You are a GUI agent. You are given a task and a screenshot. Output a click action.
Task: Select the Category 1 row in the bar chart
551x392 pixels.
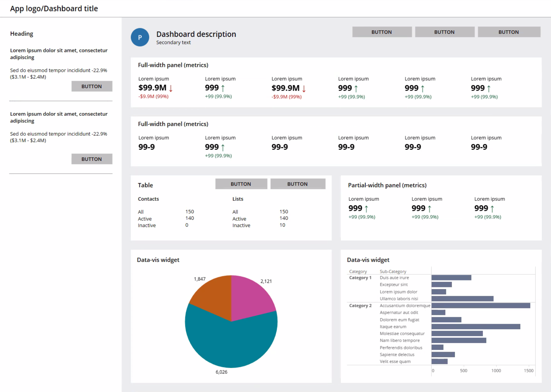(x=360, y=278)
